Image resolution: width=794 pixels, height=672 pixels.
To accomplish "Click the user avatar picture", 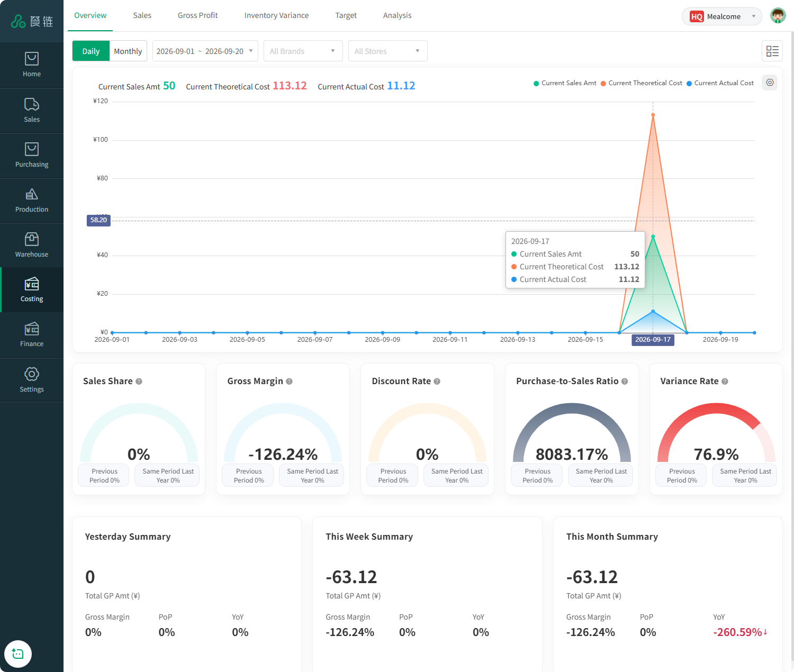I will [778, 16].
